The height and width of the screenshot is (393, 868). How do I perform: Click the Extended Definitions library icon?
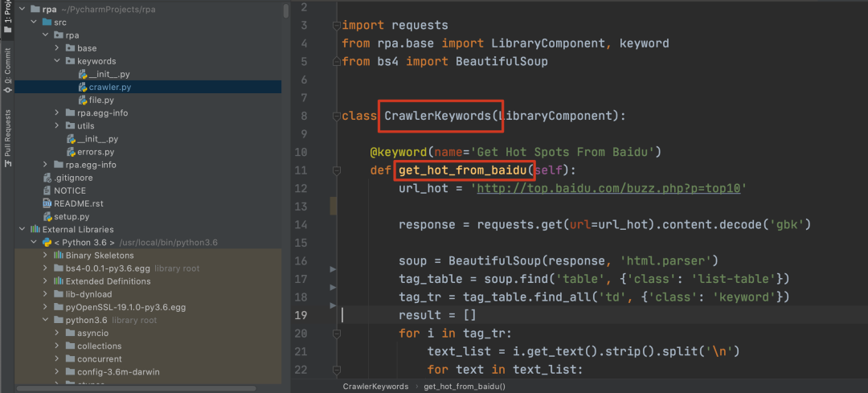click(x=59, y=281)
